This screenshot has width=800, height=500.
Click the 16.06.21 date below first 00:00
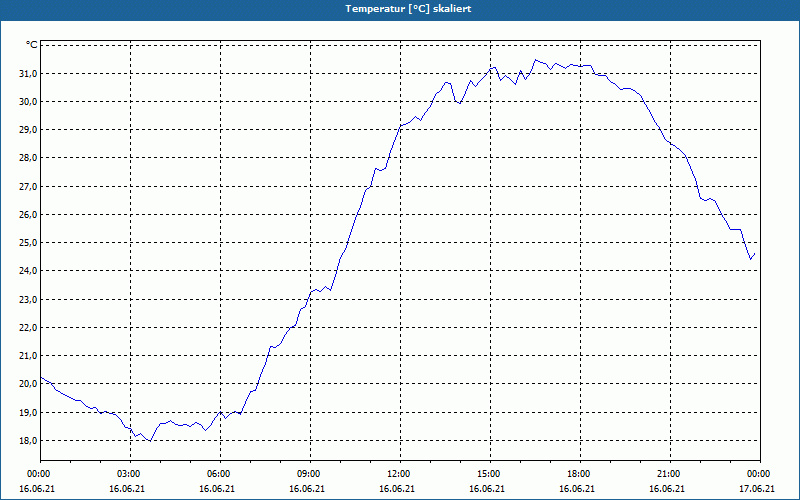37,489
